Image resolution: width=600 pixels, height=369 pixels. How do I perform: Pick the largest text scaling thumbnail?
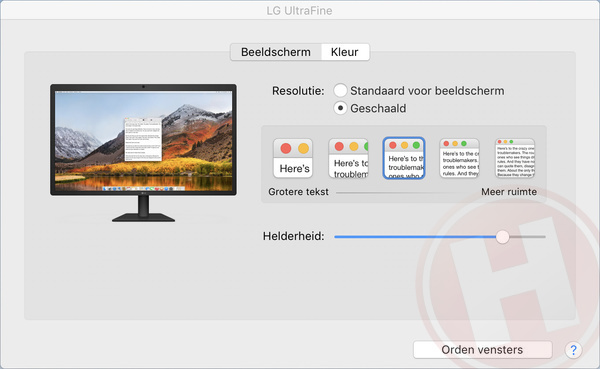293,158
